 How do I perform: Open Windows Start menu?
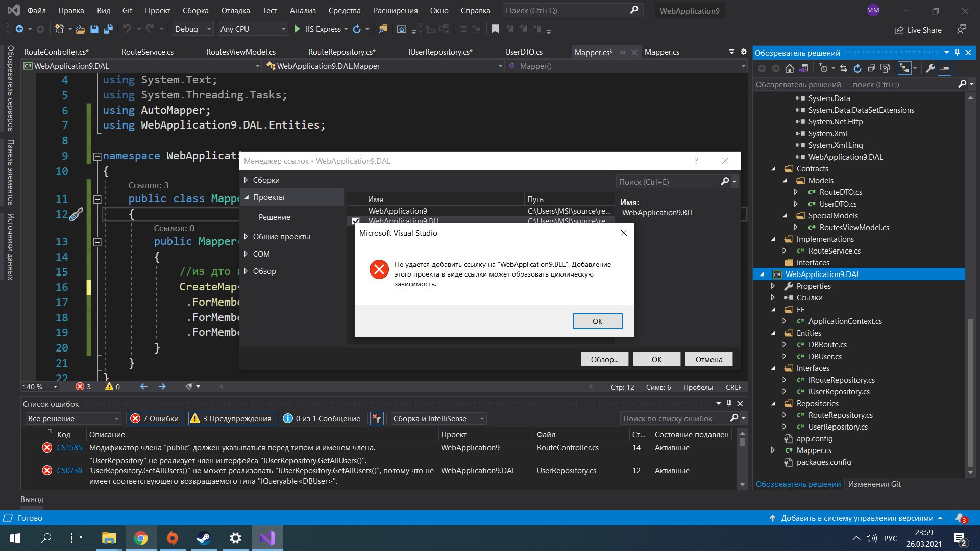[x=15, y=538]
